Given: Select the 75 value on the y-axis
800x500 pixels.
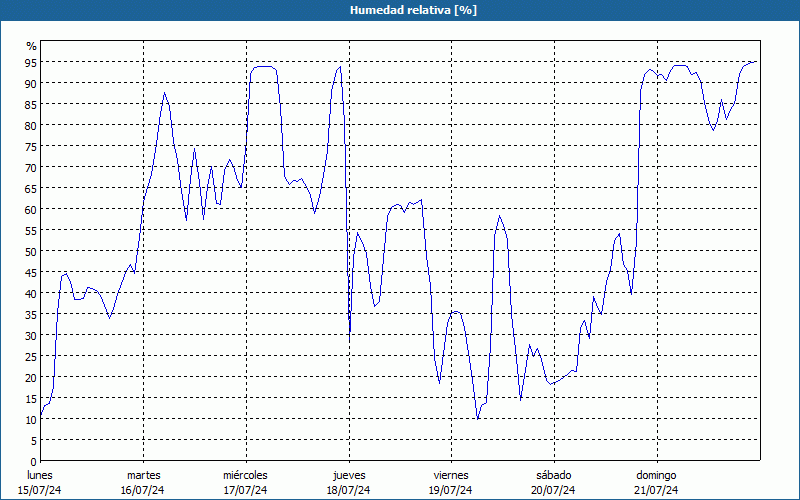Looking at the screenshot, I should coord(31,146).
